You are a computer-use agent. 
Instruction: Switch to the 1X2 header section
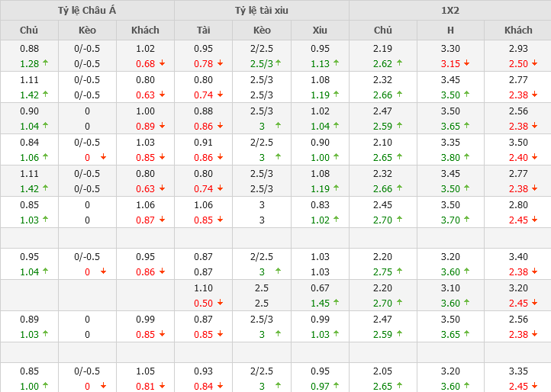(450, 10)
